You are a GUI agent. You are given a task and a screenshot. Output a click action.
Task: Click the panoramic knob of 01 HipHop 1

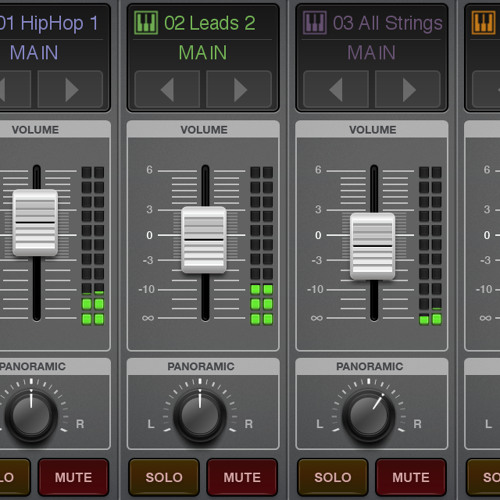pyautogui.click(x=31, y=416)
